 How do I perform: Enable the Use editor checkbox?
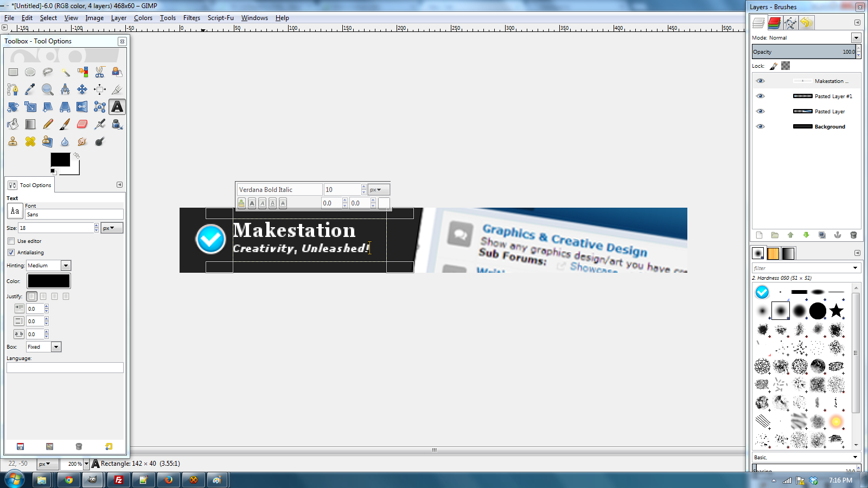click(11, 241)
